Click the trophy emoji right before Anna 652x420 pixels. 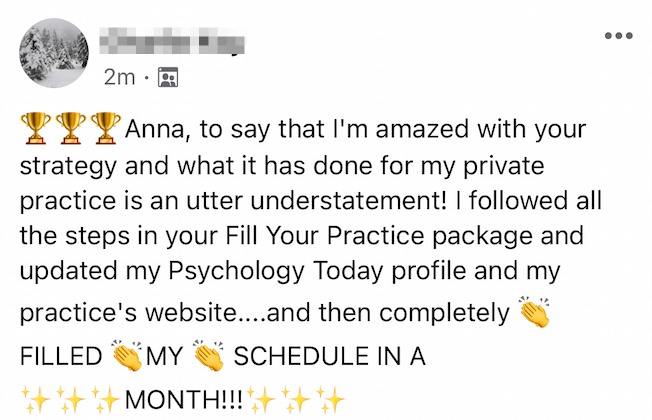coord(104,129)
